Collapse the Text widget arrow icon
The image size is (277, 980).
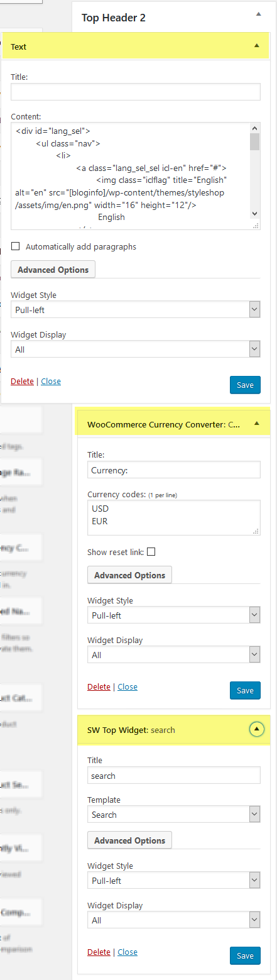256,46
